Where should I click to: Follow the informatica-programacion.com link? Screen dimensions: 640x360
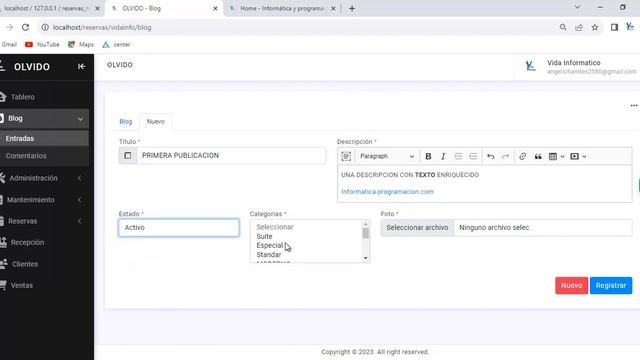[387, 192]
